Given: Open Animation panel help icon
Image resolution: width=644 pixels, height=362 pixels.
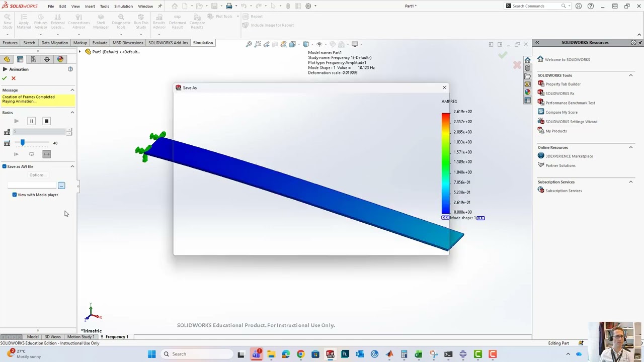Looking at the screenshot, I should [70, 69].
